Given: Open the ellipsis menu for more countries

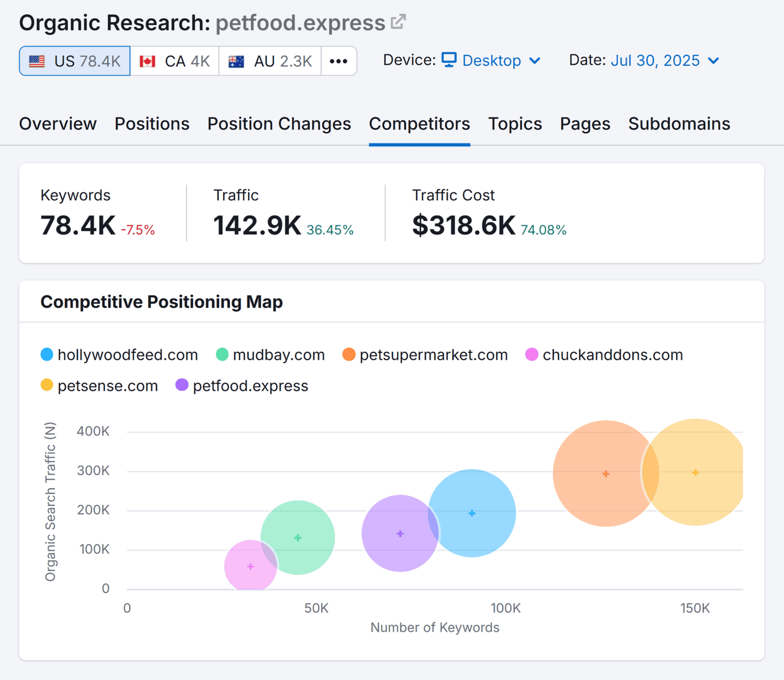Looking at the screenshot, I should coord(339,61).
